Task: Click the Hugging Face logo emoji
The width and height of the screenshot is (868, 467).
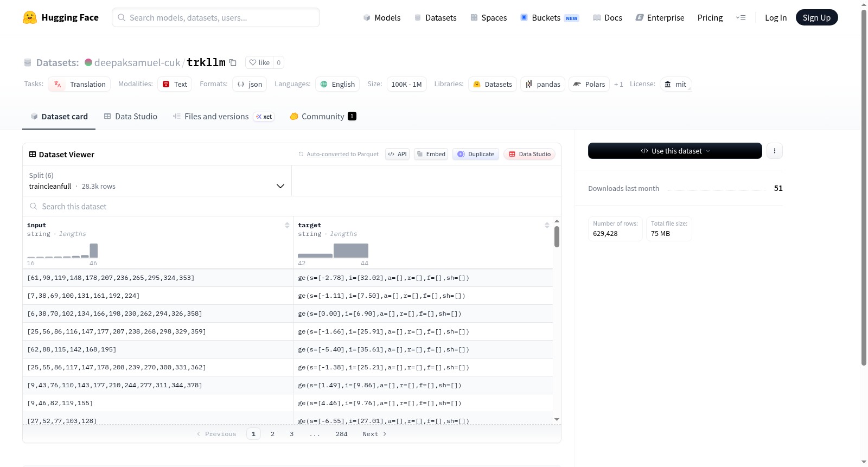Action: (30, 17)
